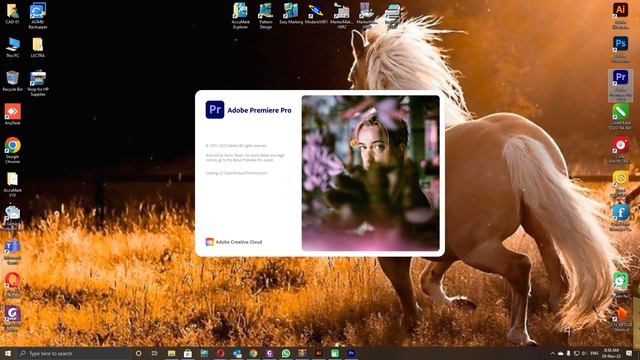Open File Explorer from taskbar
The image size is (640, 360).
(x=171, y=353)
